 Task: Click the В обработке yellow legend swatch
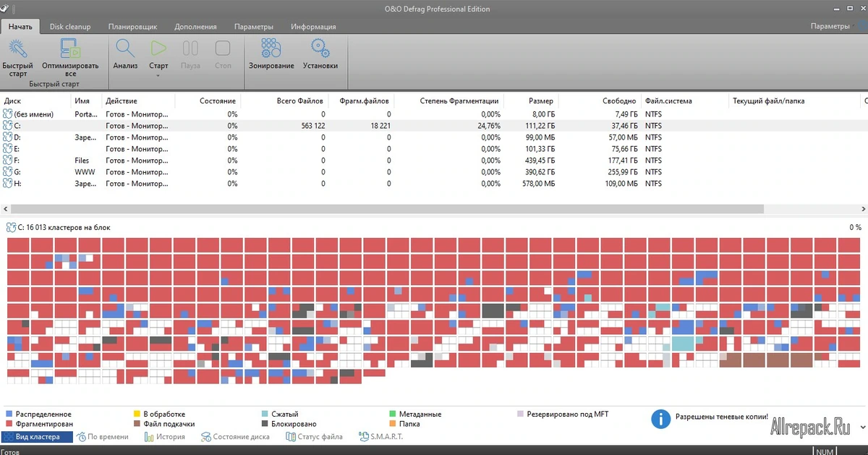pyautogui.click(x=136, y=414)
